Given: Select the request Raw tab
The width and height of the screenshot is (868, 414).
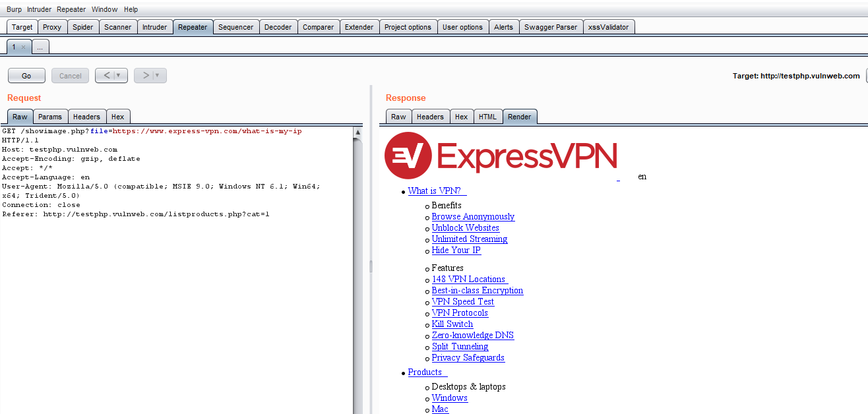Looking at the screenshot, I should coord(20,117).
